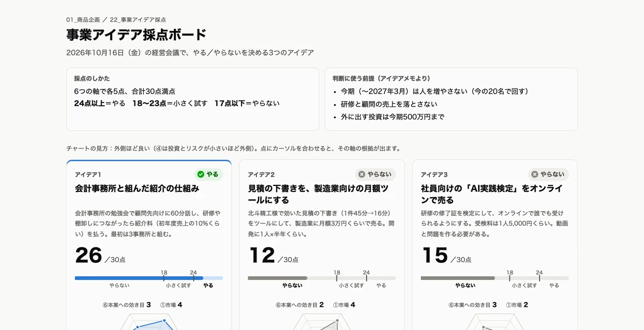Click the rule '24点以上＝やる'
Screen dimensions: 644x330
point(99,103)
